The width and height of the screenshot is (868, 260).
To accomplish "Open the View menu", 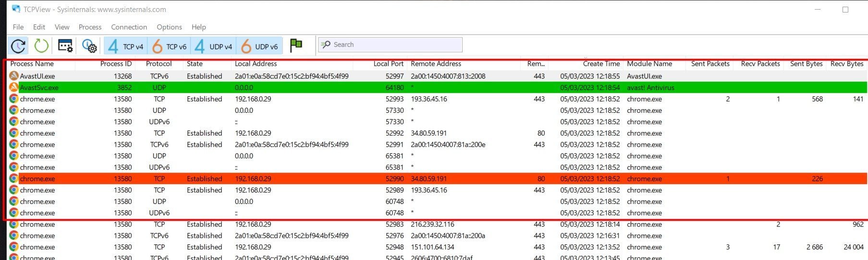I will pos(62,27).
